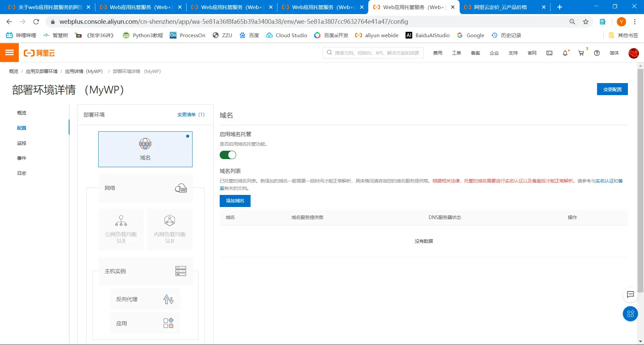Open the blue quick-apps floating button
Image resolution: width=644 pixels, height=345 pixels.
(630, 314)
